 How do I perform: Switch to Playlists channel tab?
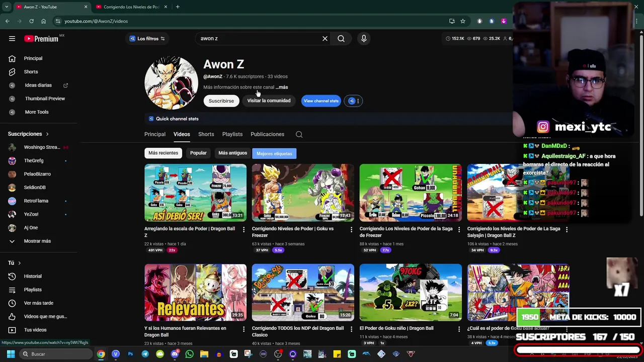(232, 134)
